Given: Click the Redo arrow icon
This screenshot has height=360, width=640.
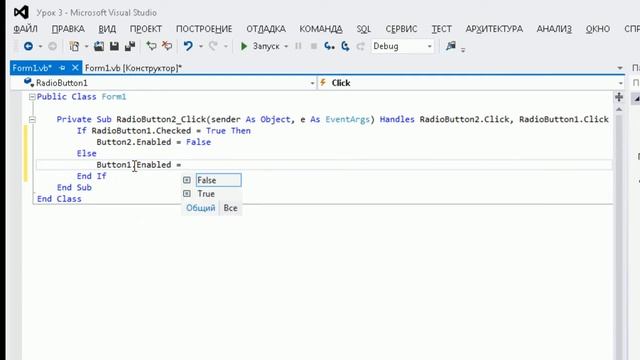Looking at the screenshot, I should (x=213, y=46).
